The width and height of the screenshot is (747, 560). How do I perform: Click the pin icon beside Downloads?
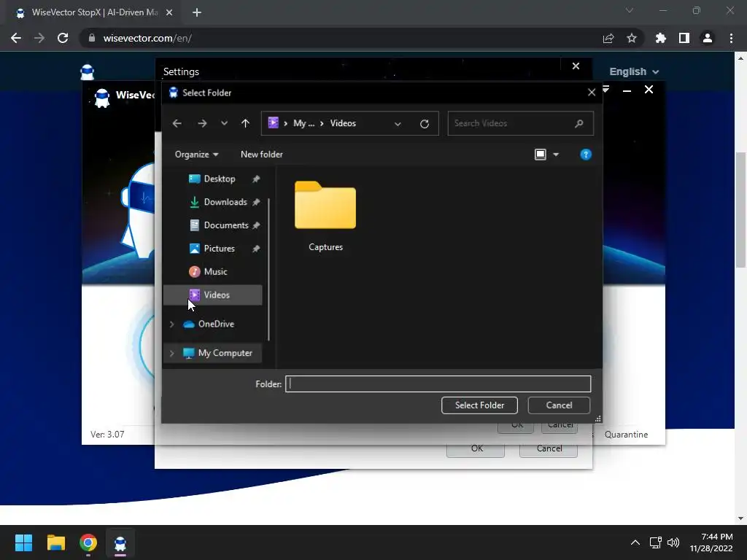[x=256, y=203]
